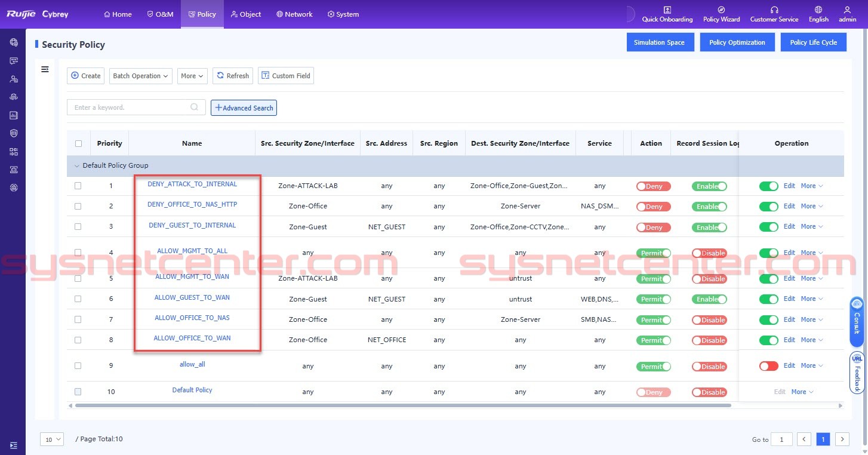The width and height of the screenshot is (868, 455).
Task: Open the System menu
Action: coord(343,14)
